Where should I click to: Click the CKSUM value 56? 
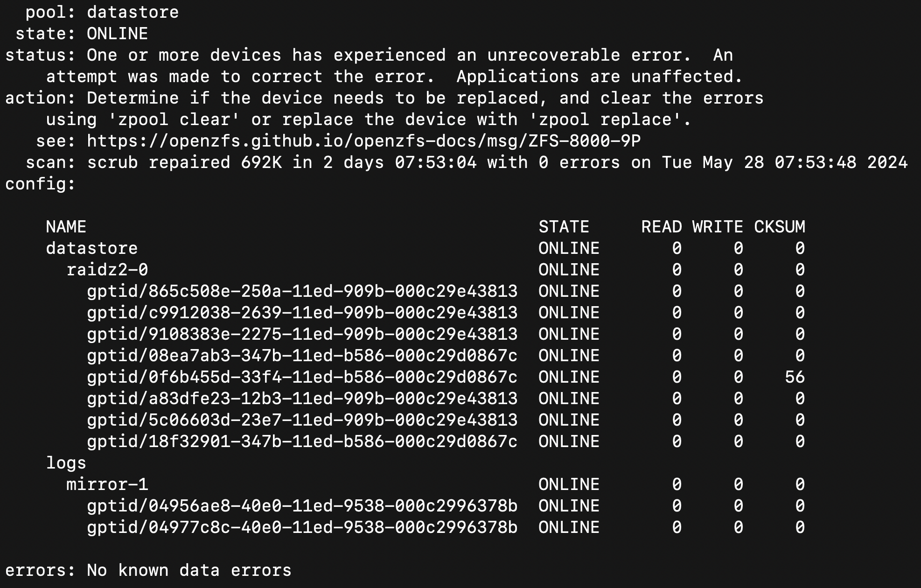pyautogui.click(x=795, y=377)
